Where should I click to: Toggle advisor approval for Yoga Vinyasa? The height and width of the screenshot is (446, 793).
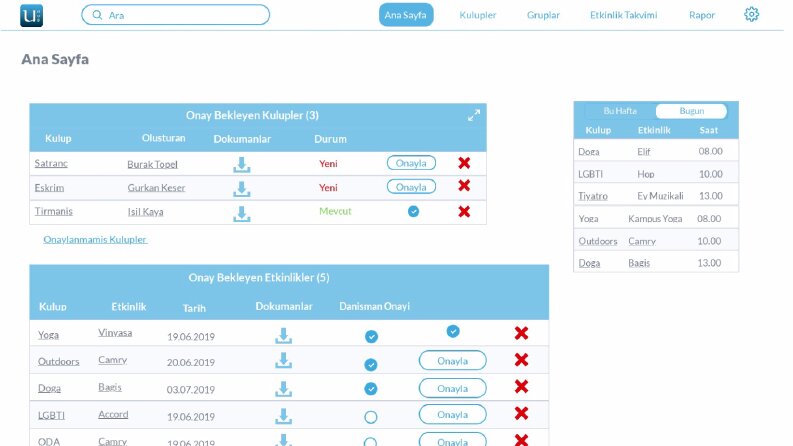pos(371,336)
